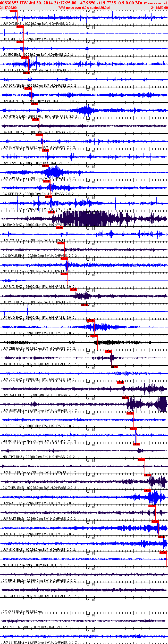Click the end time 21:18:52.00 label
This screenshot has height=644, width=168.
(159, 8)
